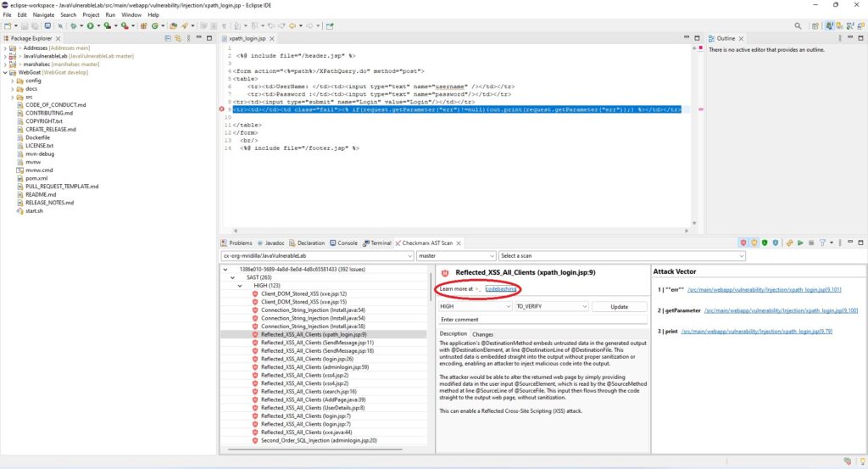Click the Update button
The width and height of the screenshot is (868, 469).
coord(619,306)
